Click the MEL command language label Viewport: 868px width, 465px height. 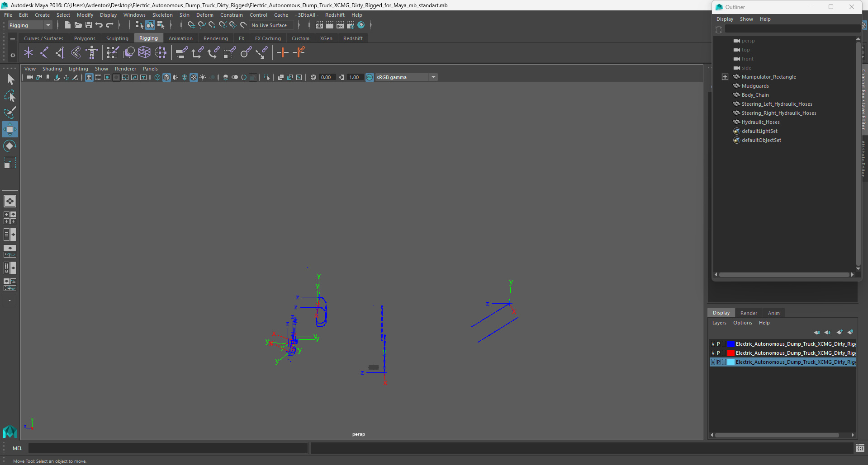click(x=17, y=448)
